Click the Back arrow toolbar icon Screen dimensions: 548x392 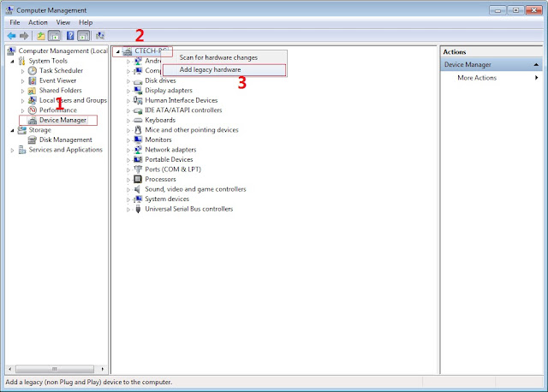click(x=11, y=36)
